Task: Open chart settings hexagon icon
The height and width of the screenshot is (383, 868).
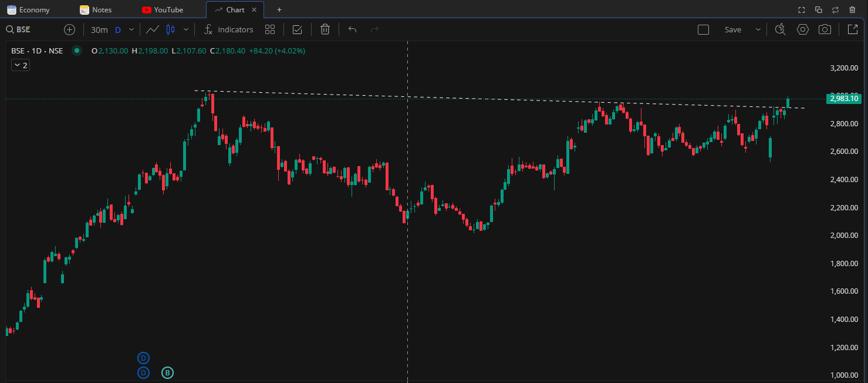Action: [802, 29]
